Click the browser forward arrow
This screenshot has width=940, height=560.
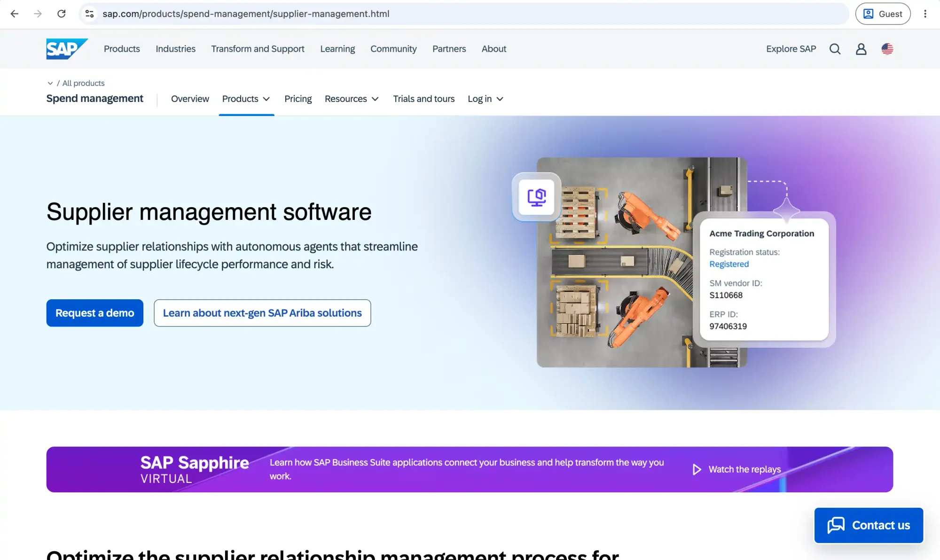click(x=38, y=14)
